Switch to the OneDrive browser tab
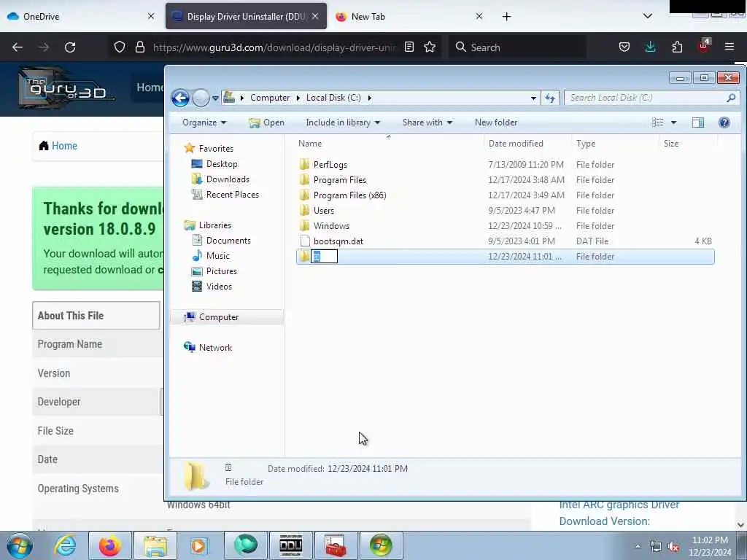The image size is (747, 560). pyautogui.click(x=80, y=16)
